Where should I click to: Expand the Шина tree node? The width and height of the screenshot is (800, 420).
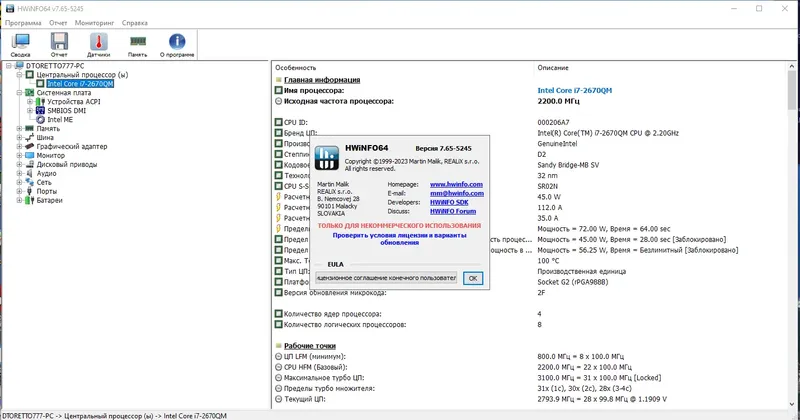coord(19,137)
